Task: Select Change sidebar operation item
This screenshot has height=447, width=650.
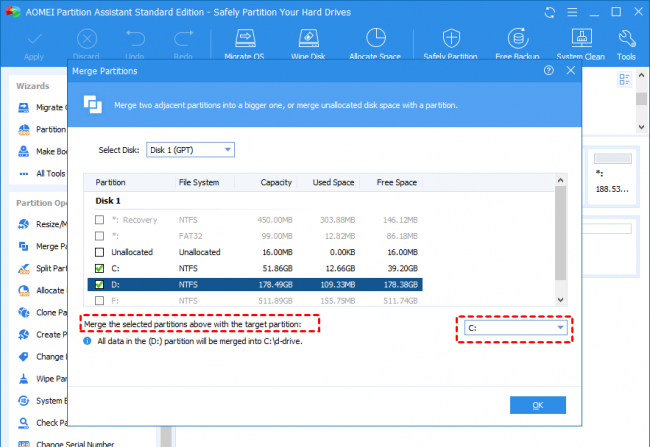Action: click(41, 357)
